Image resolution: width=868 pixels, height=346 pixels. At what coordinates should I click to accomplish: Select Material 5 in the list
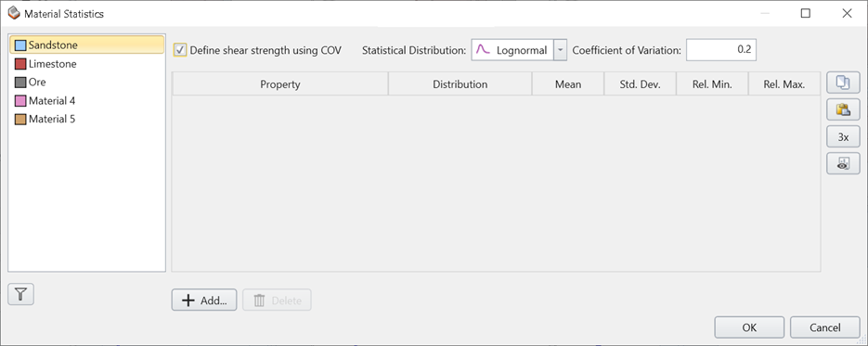click(87, 119)
